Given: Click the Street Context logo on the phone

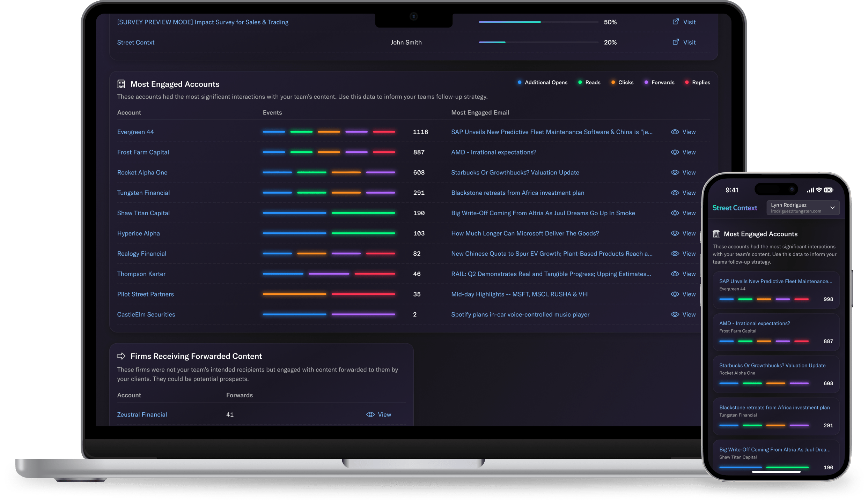Looking at the screenshot, I should pos(735,208).
